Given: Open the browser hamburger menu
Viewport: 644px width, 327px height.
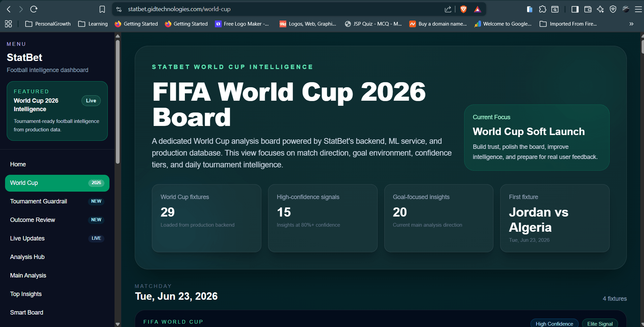Looking at the screenshot, I should tap(638, 9).
